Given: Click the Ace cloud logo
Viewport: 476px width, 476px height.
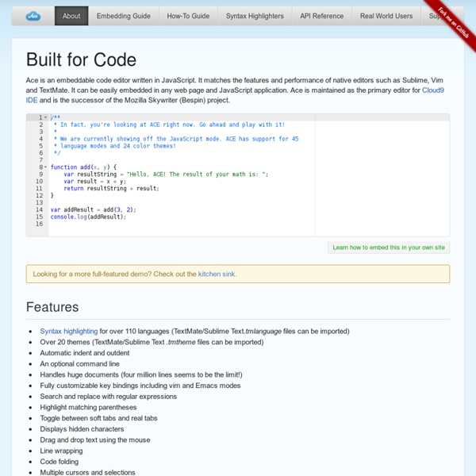Looking at the screenshot, I should [33, 16].
